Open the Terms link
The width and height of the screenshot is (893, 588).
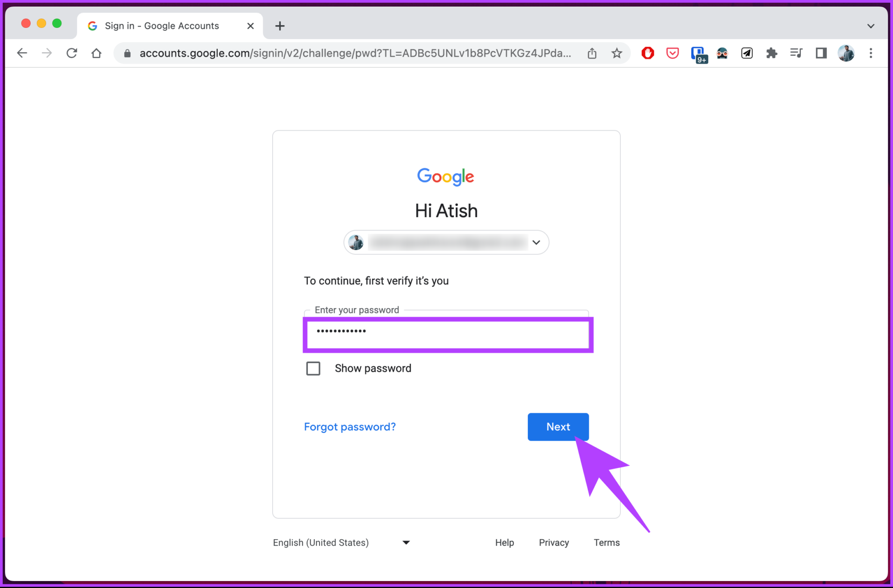coord(606,542)
